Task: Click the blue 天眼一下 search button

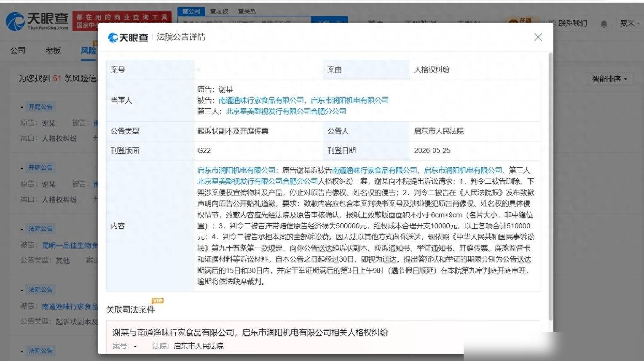Action: pyautogui.click(x=329, y=22)
